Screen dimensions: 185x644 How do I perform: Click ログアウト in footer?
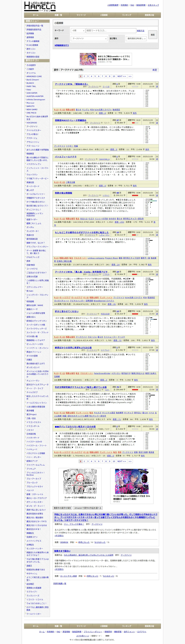[x=142, y=631]
